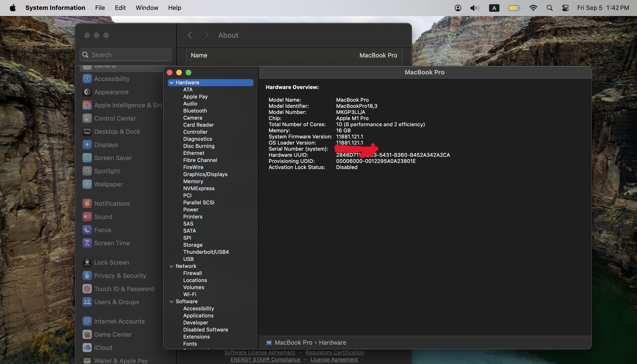This screenshot has width=637, height=364.
Task: Open Internet Accounts icon in sidebar
Action: pos(87,321)
